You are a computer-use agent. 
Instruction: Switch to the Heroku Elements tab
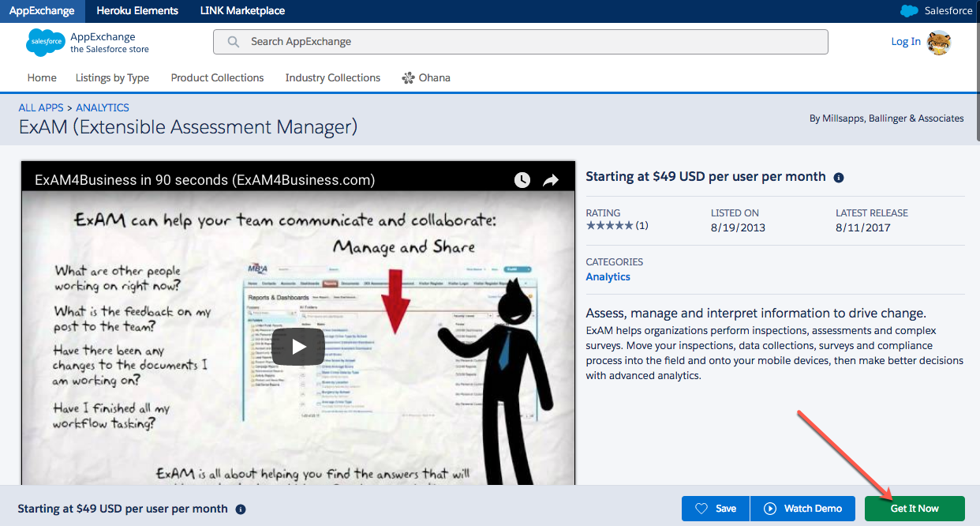(137, 11)
